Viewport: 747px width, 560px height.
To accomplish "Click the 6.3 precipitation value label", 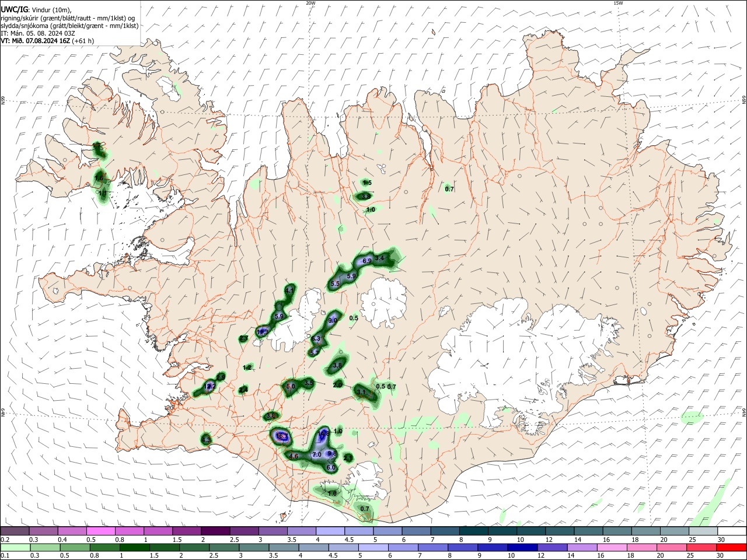I will pos(316,338).
